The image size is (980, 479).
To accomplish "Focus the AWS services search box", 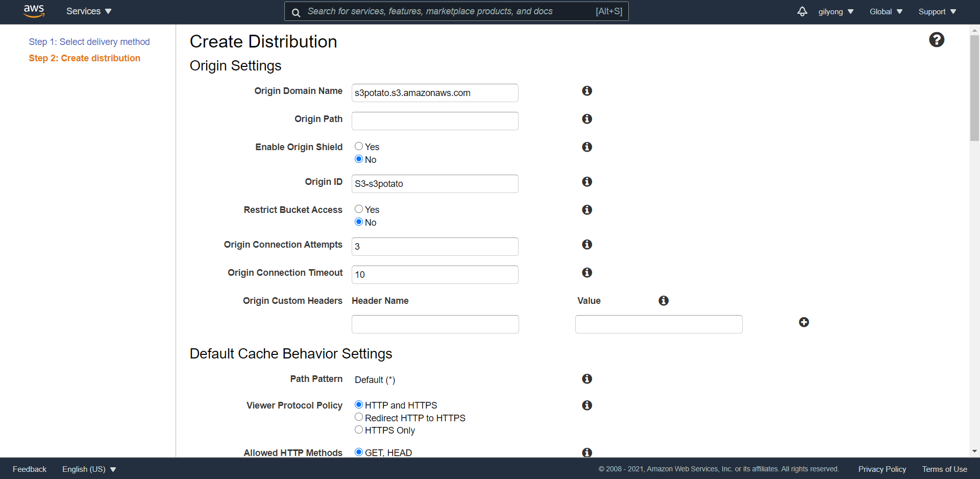I will pos(456,11).
